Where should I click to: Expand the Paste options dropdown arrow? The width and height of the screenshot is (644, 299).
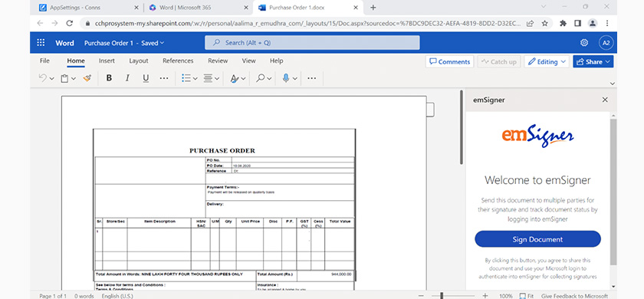click(x=74, y=78)
